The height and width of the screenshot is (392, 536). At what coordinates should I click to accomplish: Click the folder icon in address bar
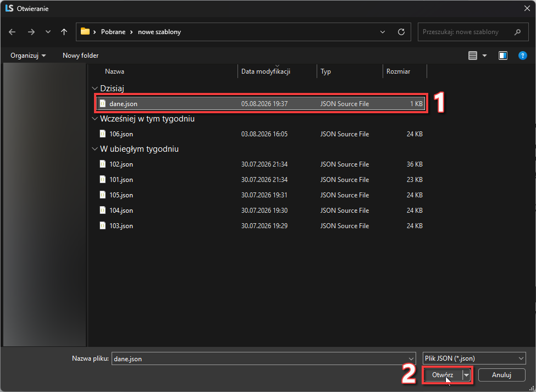[x=85, y=31]
